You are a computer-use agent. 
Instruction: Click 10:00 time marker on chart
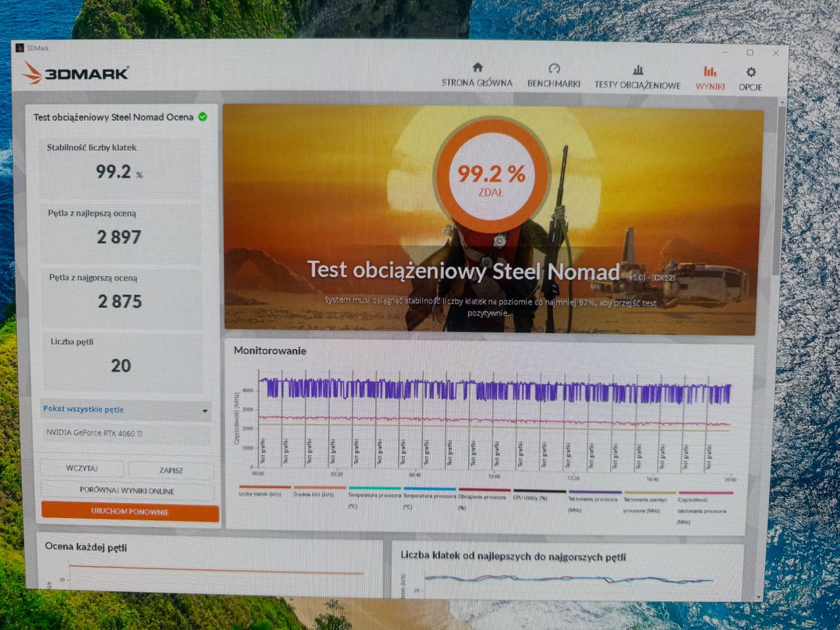pos(494,476)
